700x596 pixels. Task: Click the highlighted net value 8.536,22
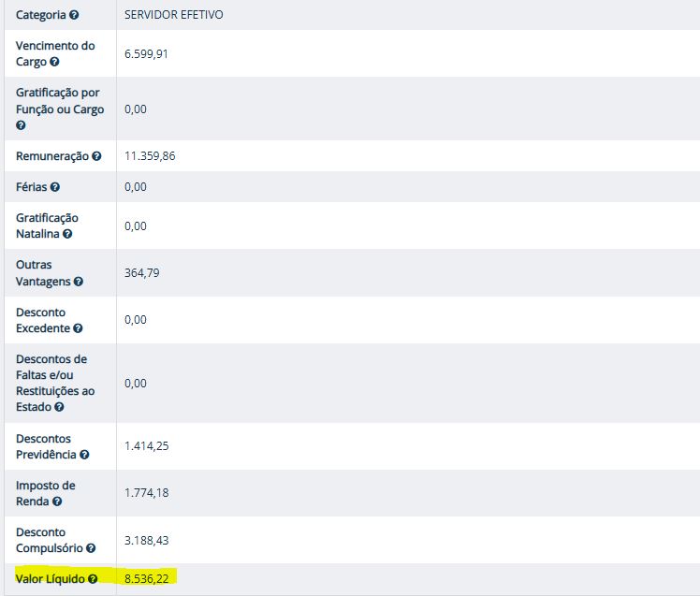(146, 579)
